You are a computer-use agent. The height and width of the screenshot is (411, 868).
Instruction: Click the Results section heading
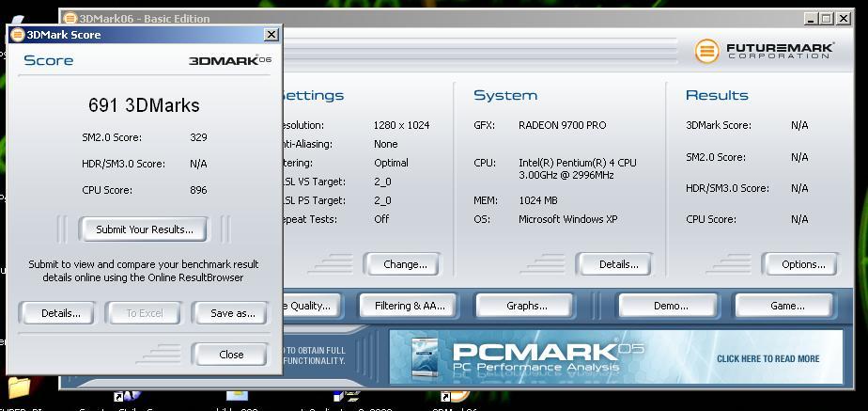pyautogui.click(x=717, y=95)
